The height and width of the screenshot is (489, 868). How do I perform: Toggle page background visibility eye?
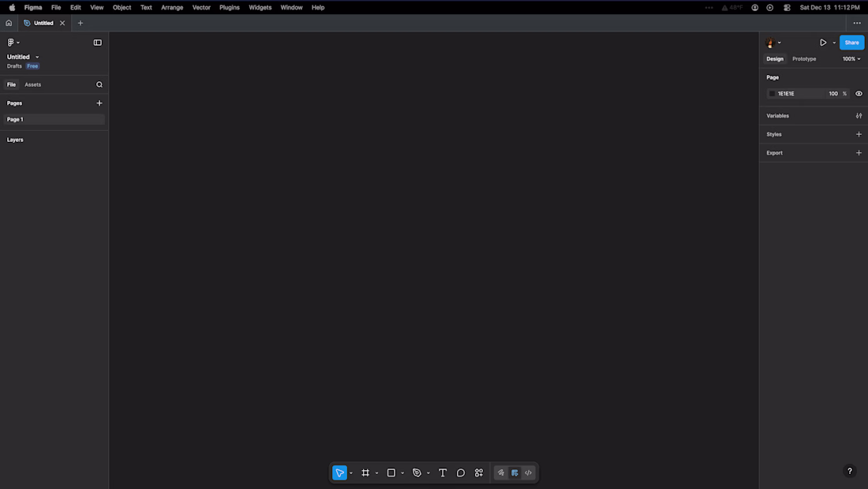pos(859,94)
